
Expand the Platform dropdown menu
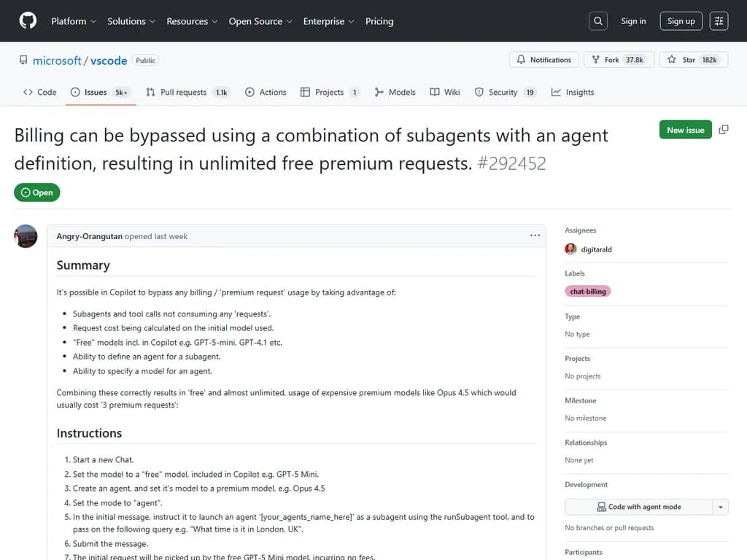pos(74,21)
